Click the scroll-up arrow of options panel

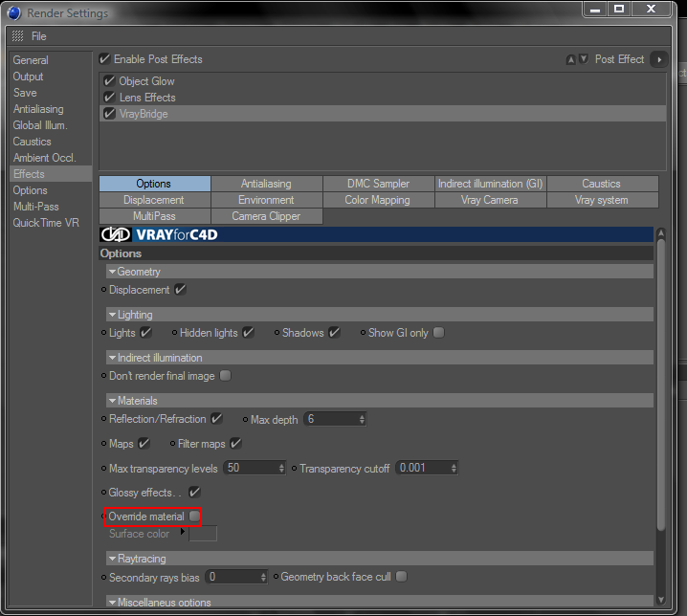click(x=661, y=233)
